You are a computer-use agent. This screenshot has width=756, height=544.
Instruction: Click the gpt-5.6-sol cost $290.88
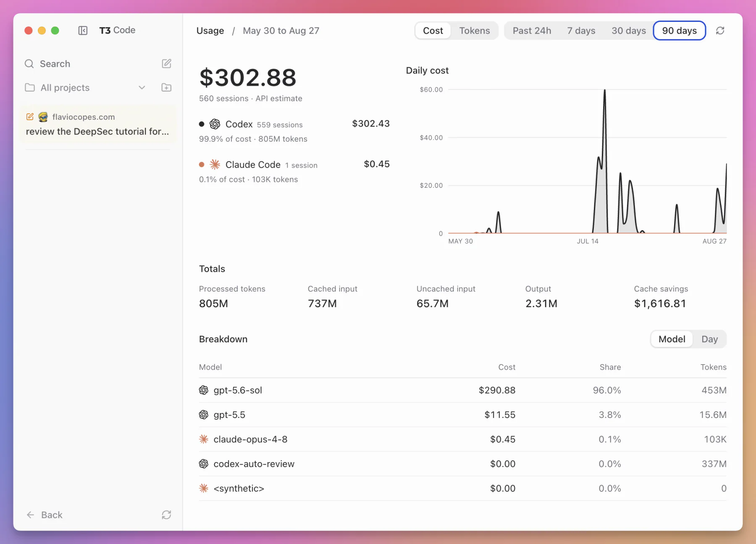click(x=497, y=390)
